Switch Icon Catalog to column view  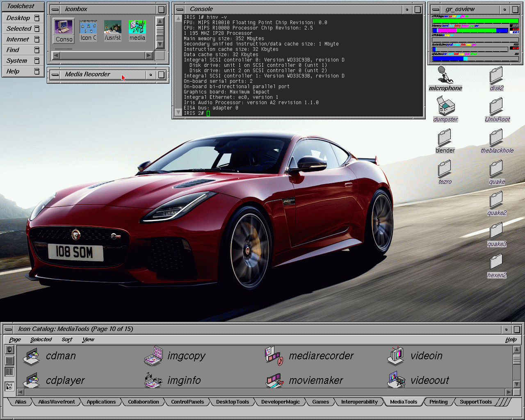[9, 372]
